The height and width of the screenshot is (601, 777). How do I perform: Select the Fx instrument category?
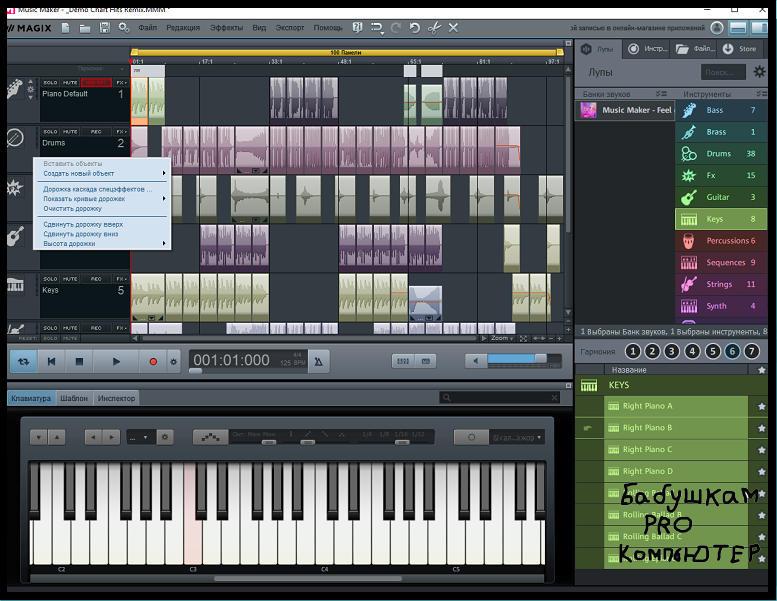point(721,175)
